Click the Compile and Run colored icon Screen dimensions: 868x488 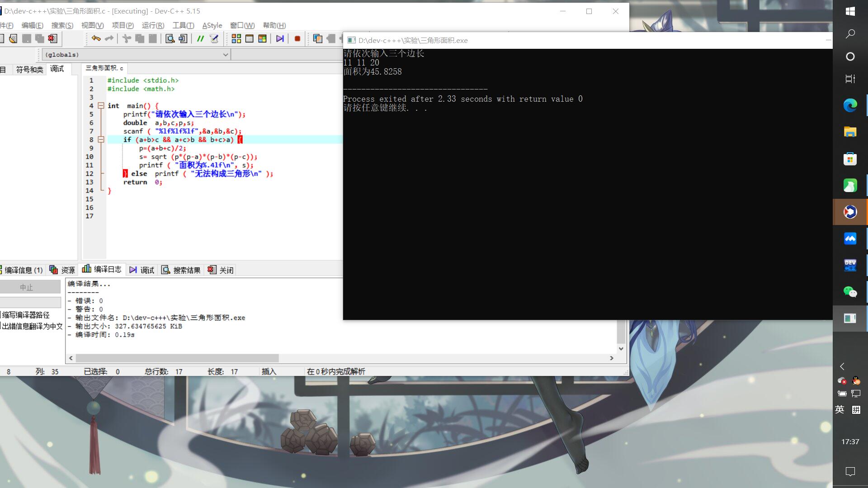tap(262, 38)
